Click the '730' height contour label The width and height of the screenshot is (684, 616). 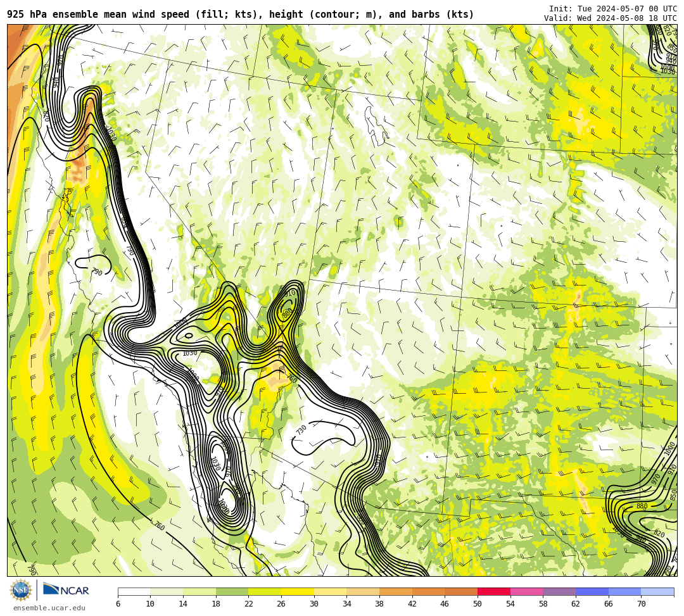[301, 430]
